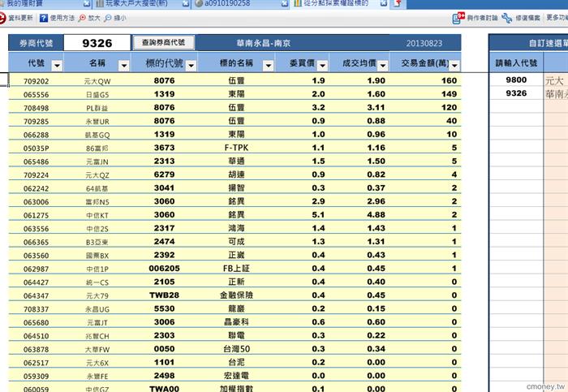Click the date 20130823 in header
Image resolution: width=568 pixels, height=392 pixels.
424,44
